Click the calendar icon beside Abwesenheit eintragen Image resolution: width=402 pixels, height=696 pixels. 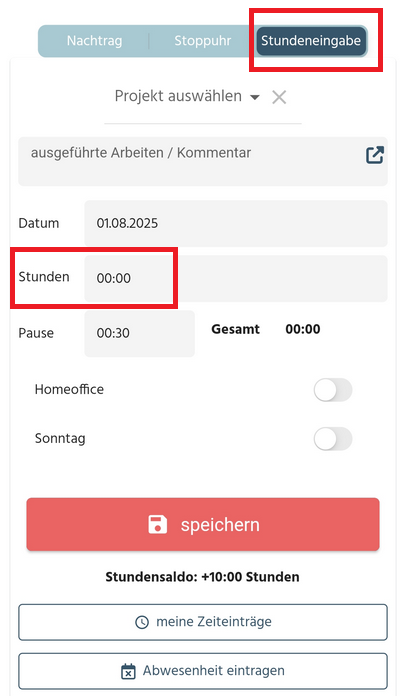click(x=128, y=671)
